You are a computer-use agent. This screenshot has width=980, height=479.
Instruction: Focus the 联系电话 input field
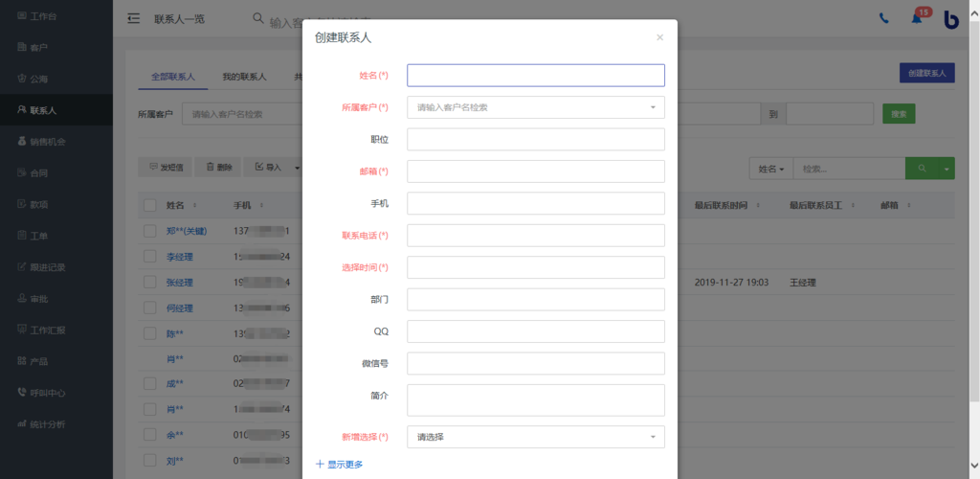(536, 235)
